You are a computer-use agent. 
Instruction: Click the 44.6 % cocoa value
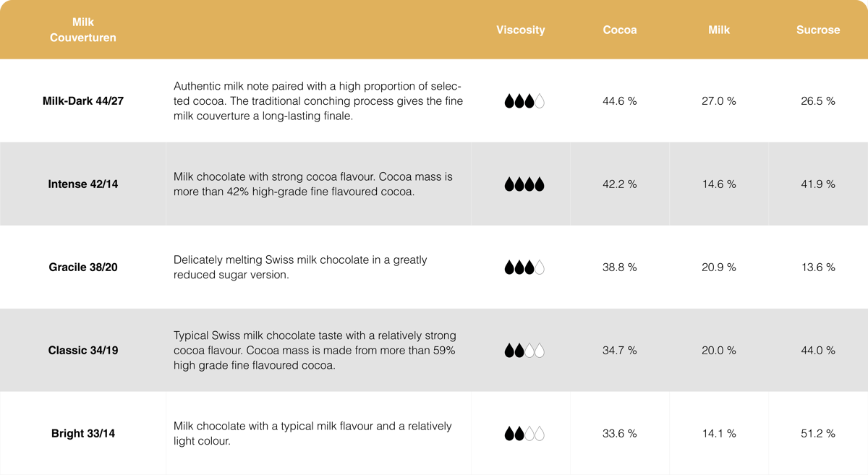620,101
